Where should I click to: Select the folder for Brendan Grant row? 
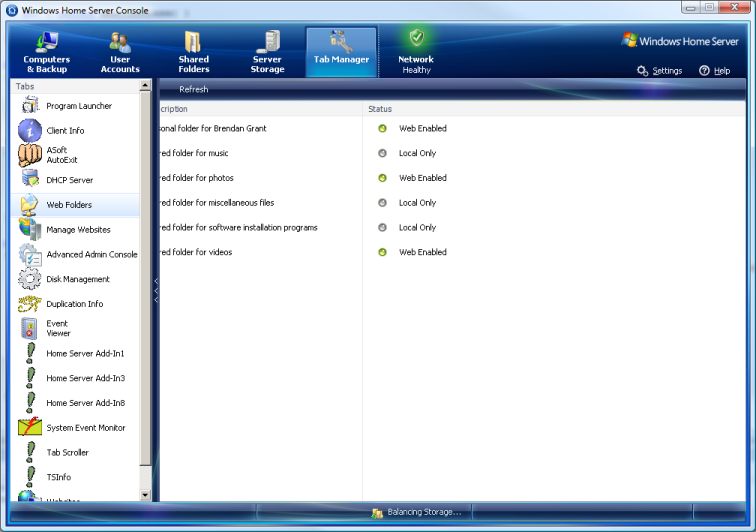453,128
